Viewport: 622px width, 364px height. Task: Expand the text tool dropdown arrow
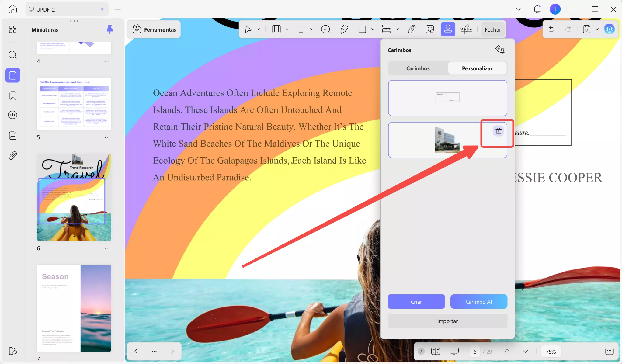(311, 29)
